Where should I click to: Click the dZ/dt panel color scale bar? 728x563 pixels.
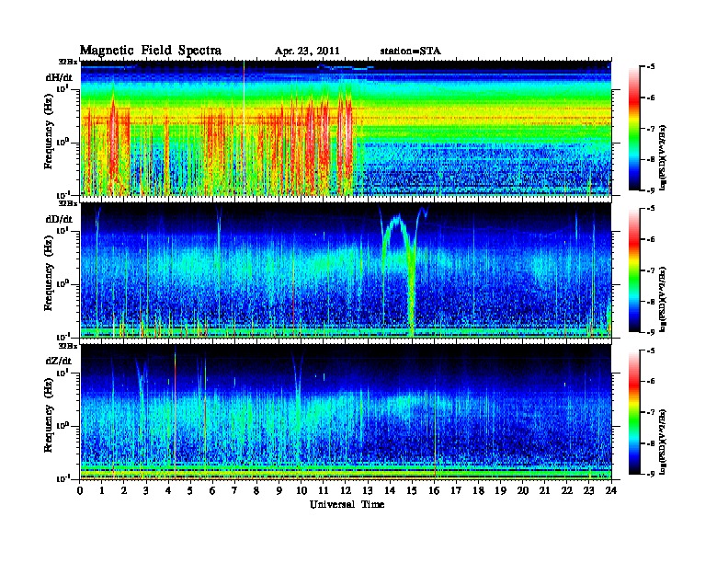634,412
